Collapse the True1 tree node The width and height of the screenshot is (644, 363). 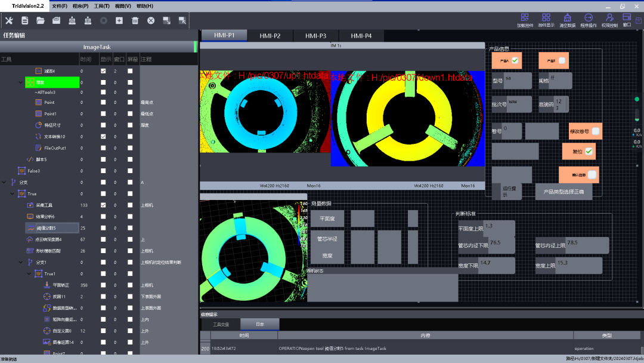coord(30,274)
